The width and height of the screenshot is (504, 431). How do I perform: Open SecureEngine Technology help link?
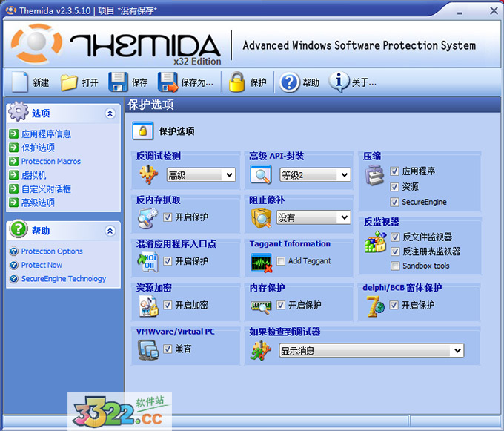pos(63,279)
